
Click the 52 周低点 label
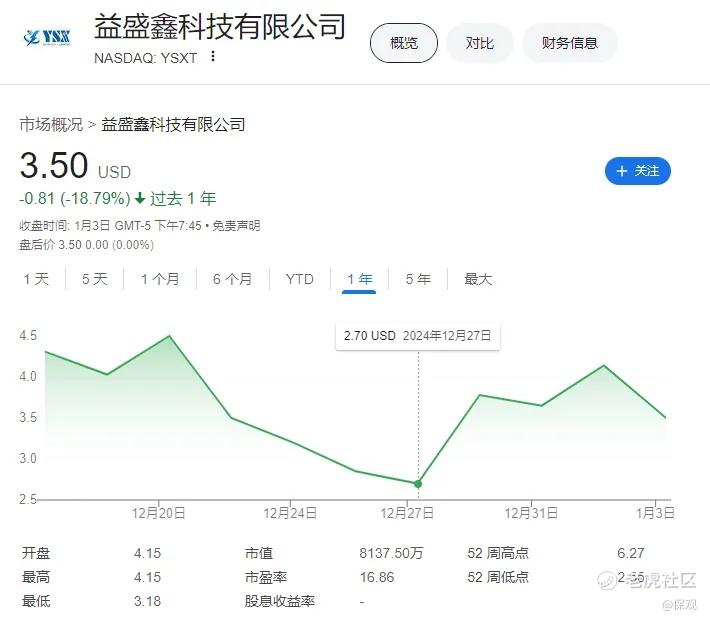[498, 577]
